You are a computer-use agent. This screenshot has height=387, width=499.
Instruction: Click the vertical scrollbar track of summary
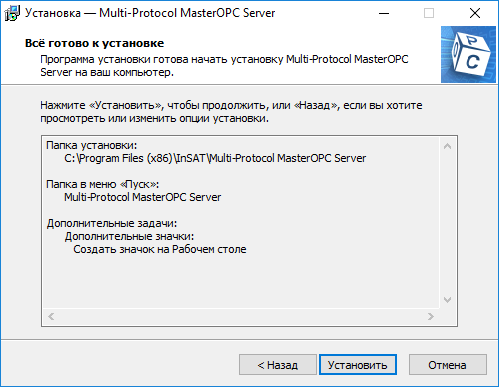click(447, 223)
